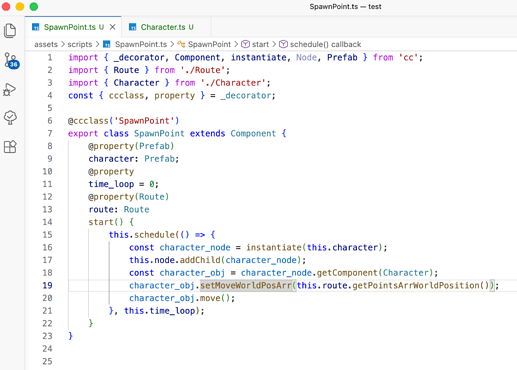Click 'this.time_loop' on line 21

160,311
